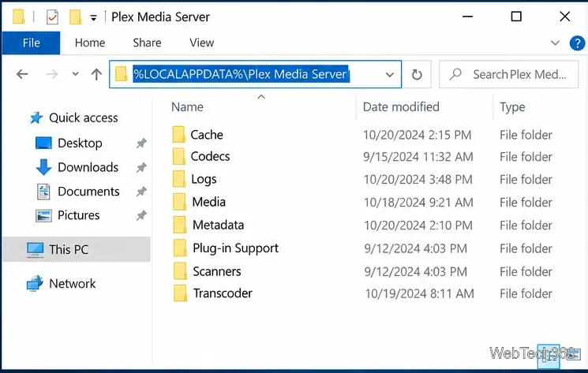Open the Help question mark icon
This screenshot has width=588, height=373.
click(x=577, y=43)
